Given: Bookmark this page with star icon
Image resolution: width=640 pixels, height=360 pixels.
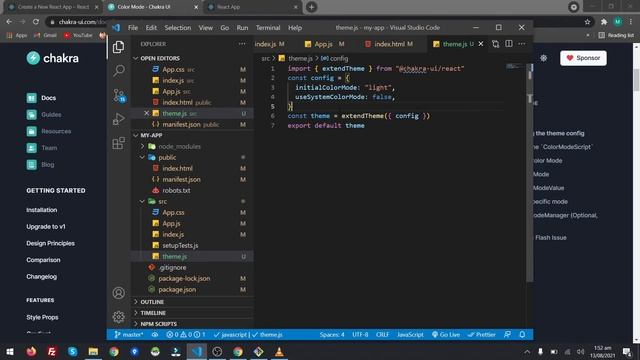Looking at the screenshot, I should [587, 22].
